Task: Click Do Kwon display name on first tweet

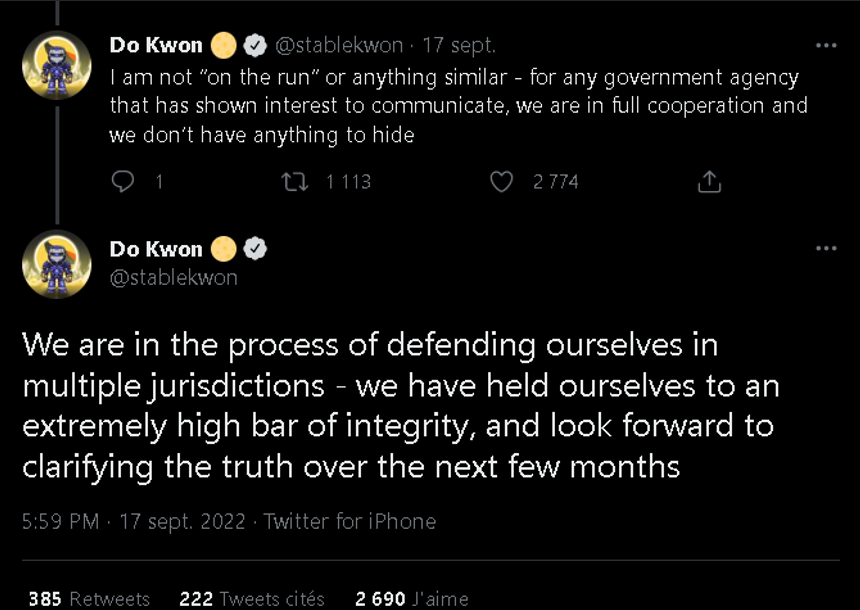Action: [x=156, y=45]
